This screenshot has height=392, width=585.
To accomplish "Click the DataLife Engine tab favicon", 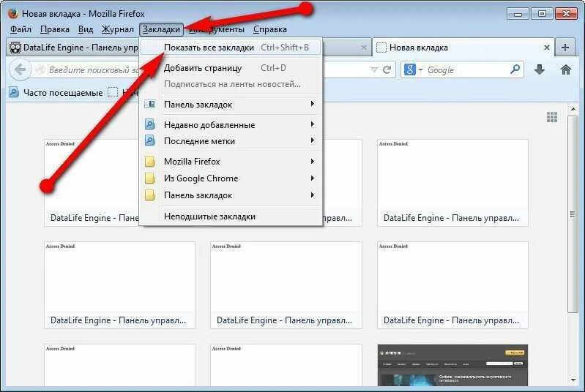I will [x=15, y=48].
